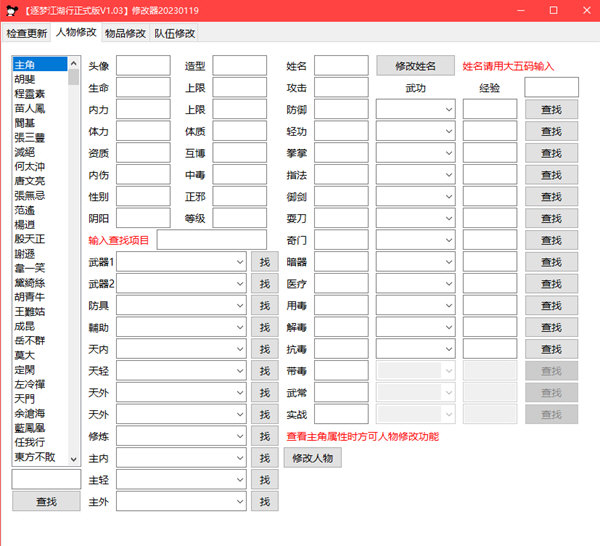Click the character list scrollbar thumb
This screenshot has height=546, width=600.
point(74,77)
